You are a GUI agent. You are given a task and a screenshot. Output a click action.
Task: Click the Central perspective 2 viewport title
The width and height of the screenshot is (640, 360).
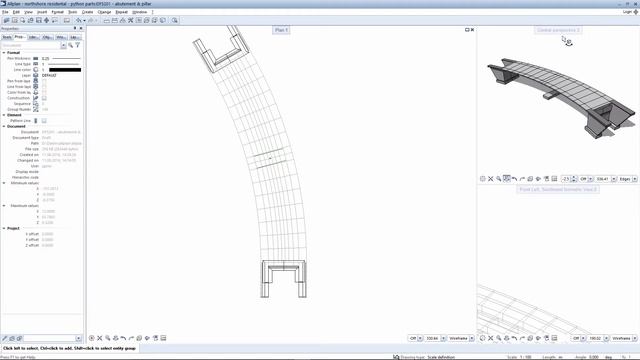(x=558, y=30)
